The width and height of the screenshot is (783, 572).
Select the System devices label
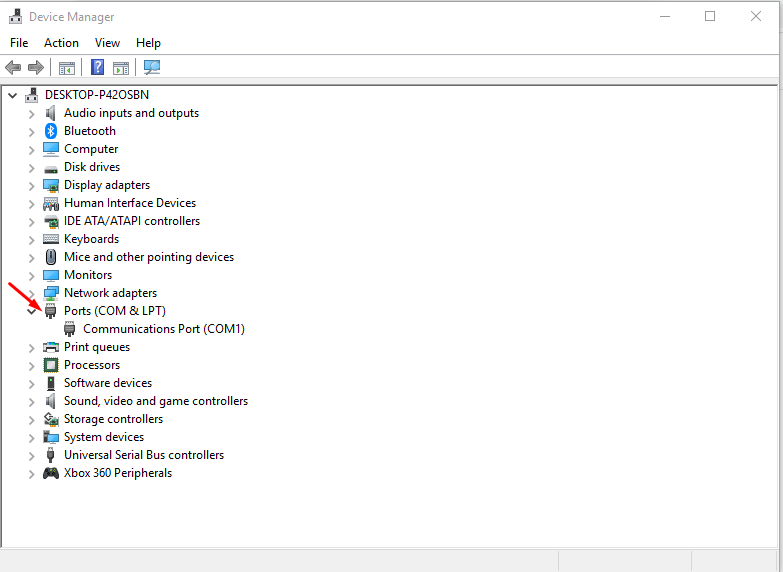(x=104, y=437)
